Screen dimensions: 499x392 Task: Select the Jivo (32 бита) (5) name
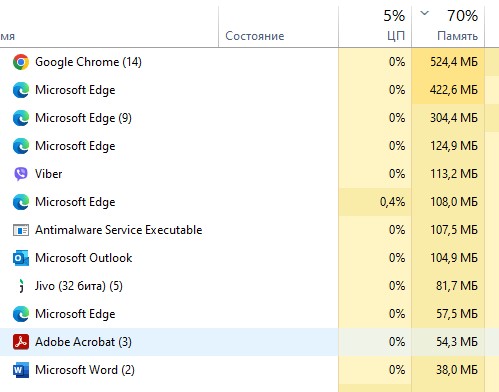79,286
